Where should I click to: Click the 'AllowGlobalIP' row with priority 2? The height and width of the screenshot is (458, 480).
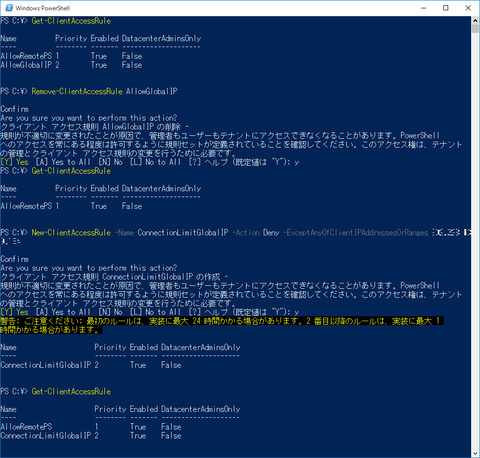point(71,65)
